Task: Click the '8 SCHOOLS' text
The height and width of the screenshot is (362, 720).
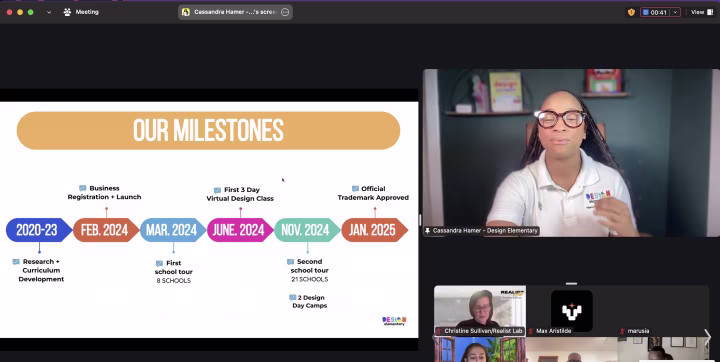Action: pyautogui.click(x=174, y=281)
